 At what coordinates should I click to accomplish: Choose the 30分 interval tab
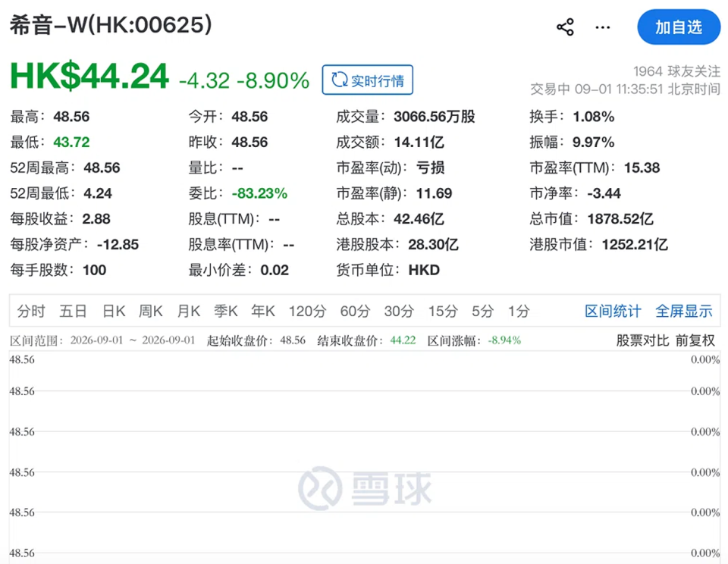click(399, 311)
